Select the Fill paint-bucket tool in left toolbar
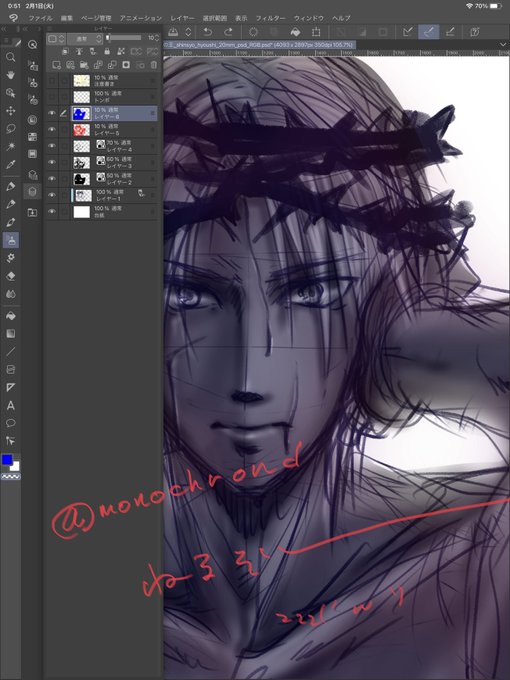Image resolution: width=510 pixels, height=680 pixels. 10,316
